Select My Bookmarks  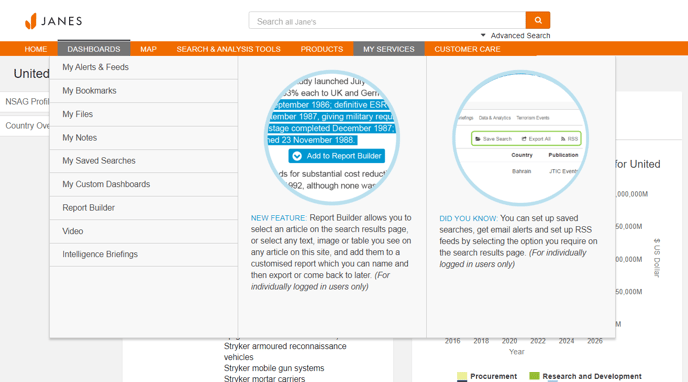tap(143, 91)
